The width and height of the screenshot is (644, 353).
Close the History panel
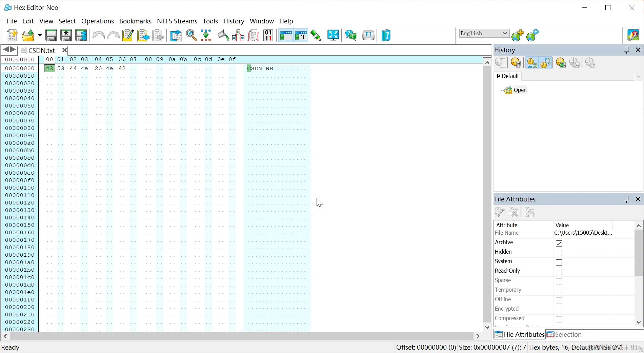[638, 50]
